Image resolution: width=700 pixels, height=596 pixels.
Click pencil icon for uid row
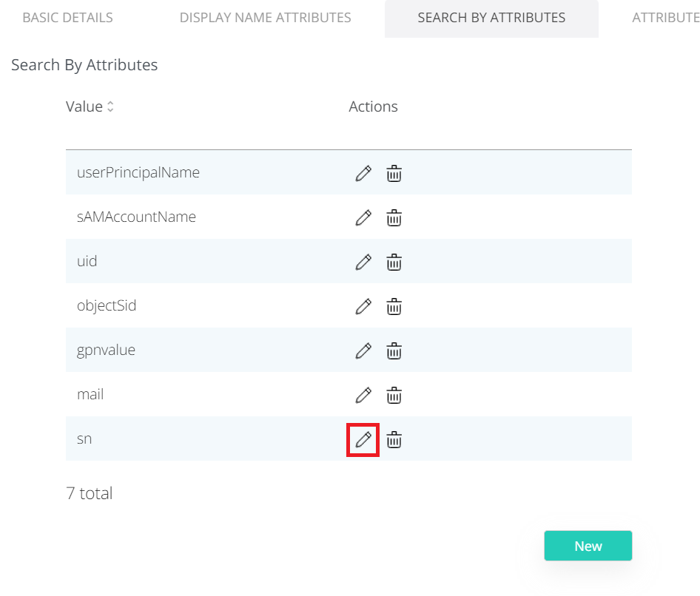point(363,263)
